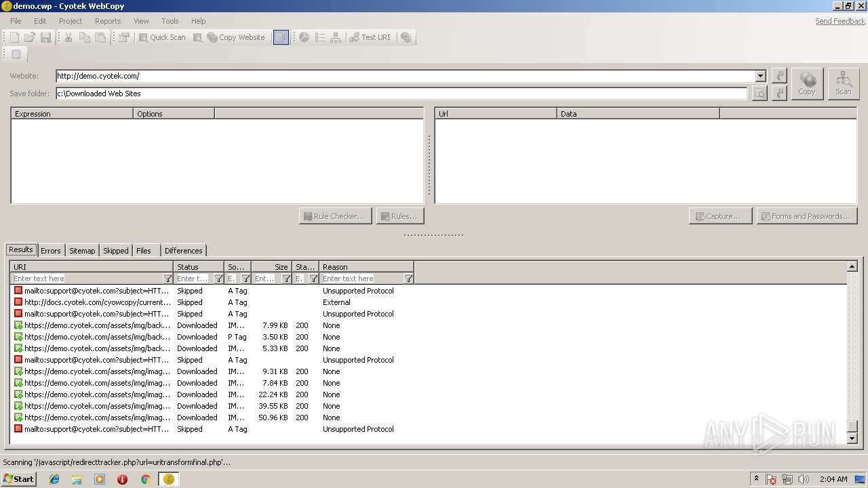868x488 pixels.
Task: Click the RSS feed icon on second toolbar
Action: click(x=16, y=54)
